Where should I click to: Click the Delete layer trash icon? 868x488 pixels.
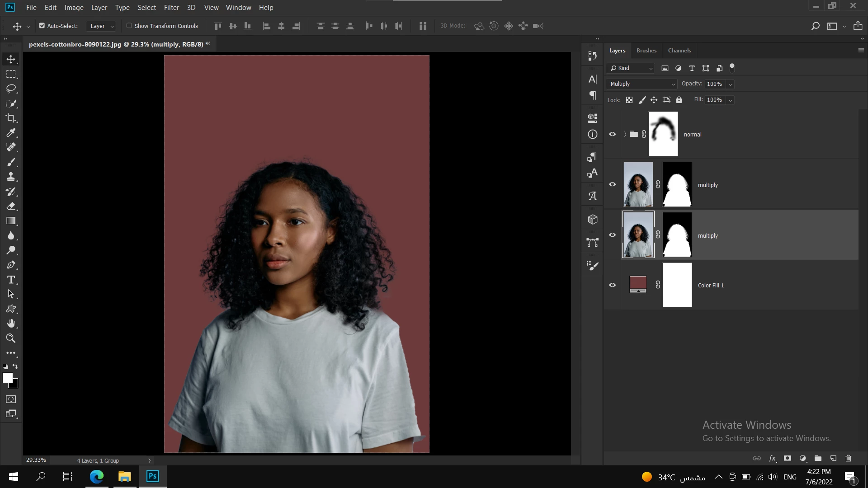click(x=848, y=458)
